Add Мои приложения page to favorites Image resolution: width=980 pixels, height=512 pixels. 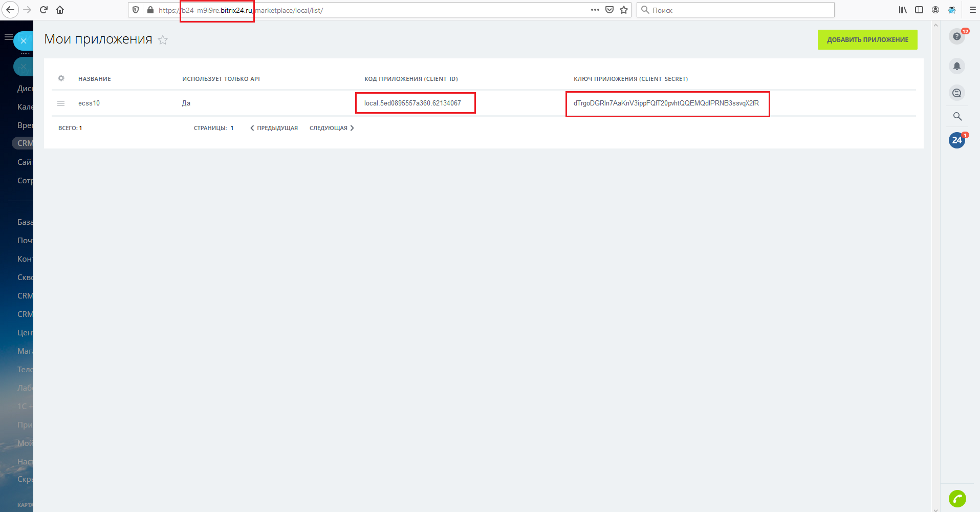(x=163, y=40)
